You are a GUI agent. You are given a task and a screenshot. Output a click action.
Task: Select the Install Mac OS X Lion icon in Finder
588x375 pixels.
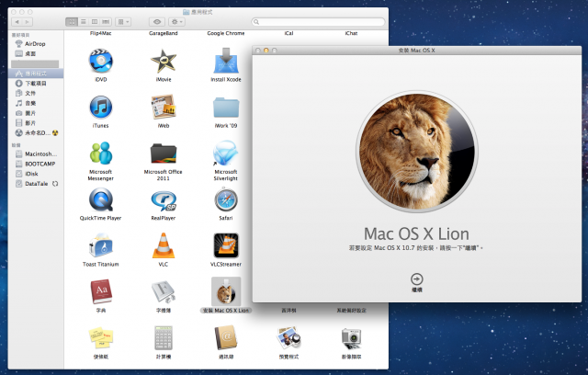tap(226, 291)
